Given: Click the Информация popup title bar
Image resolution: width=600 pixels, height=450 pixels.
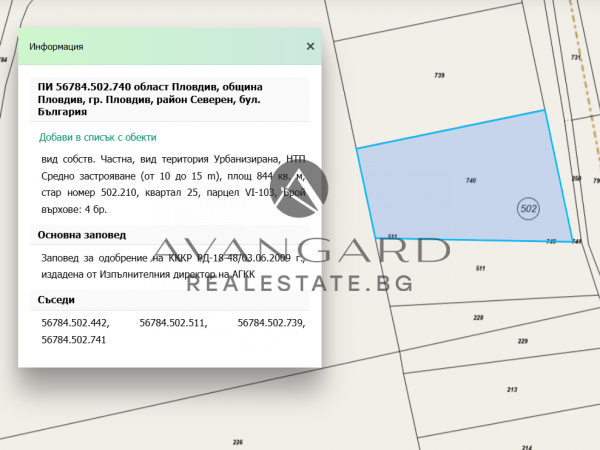Looking at the screenshot, I should (x=150, y=46).
